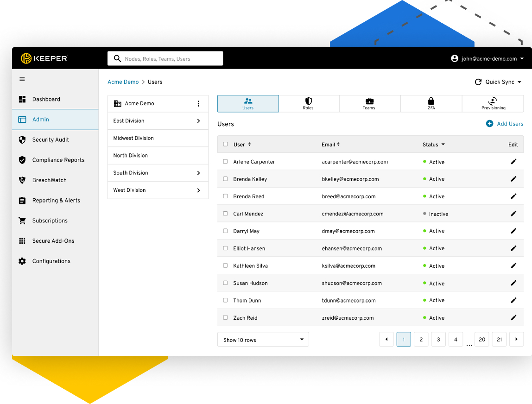Open the Status column filter dropdown
Screen dimensions: 532x404
[443, 145]
